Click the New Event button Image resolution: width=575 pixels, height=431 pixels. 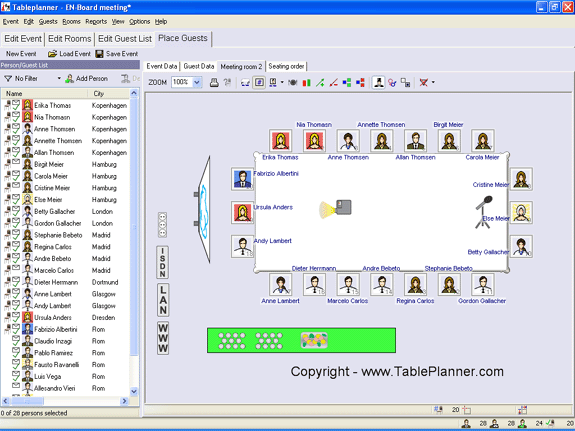click(x=21, y=54)
